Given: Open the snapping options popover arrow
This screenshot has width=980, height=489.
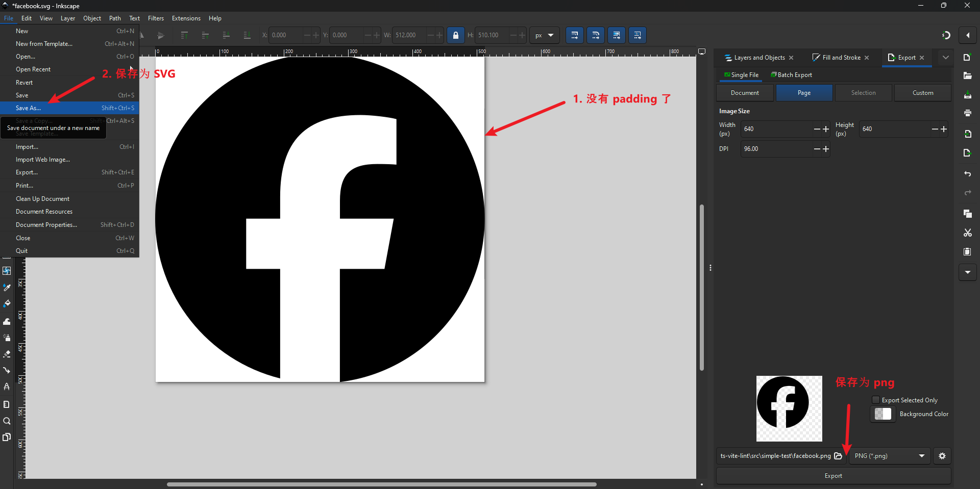Looking at the screenshot, I should click(x=968, y=35).
